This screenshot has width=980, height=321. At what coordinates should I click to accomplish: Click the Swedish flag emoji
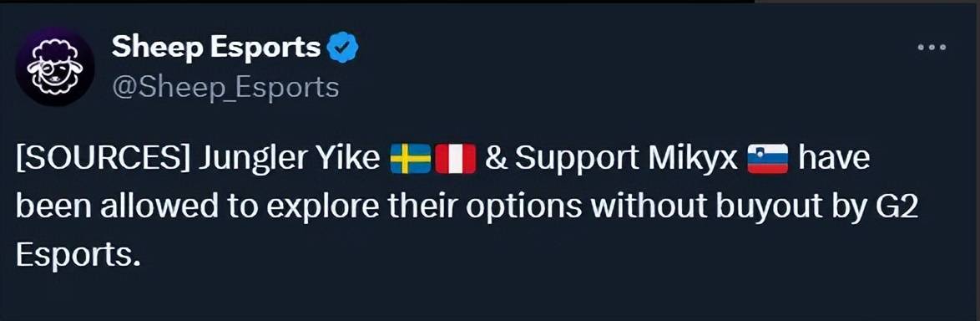410,159
